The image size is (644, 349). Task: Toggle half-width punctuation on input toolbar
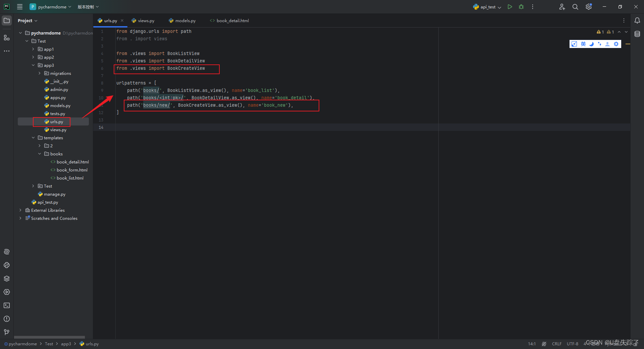pyautogui.click(x=600, y=44)
